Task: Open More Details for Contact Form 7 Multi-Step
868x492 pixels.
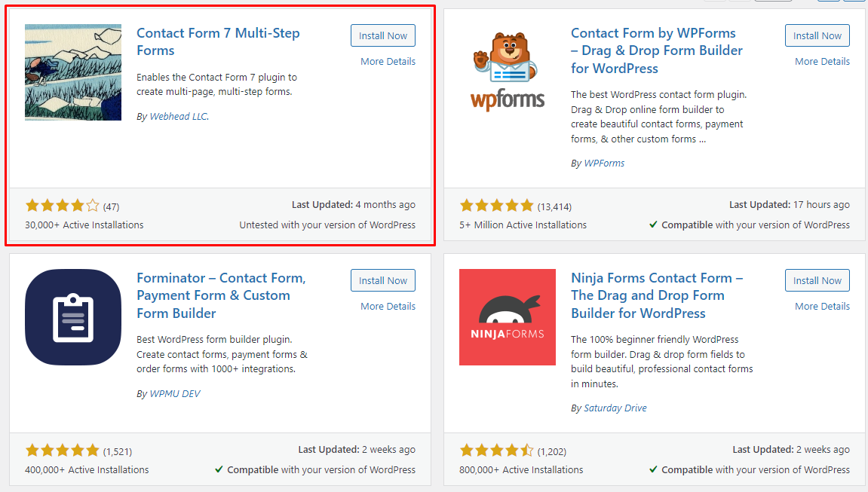Action: point(388,61)
